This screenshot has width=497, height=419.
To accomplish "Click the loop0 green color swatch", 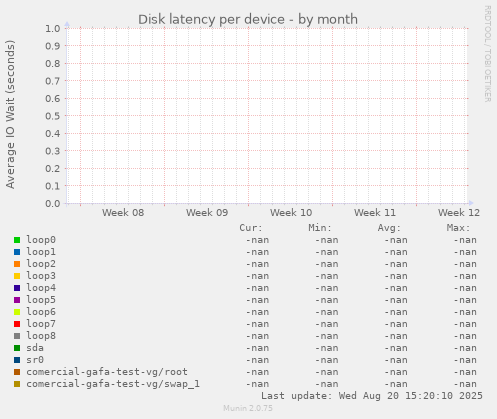I will [17, 240].
